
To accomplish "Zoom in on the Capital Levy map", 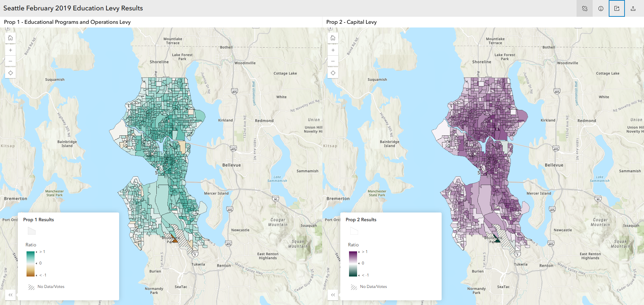I will point(333,50).
